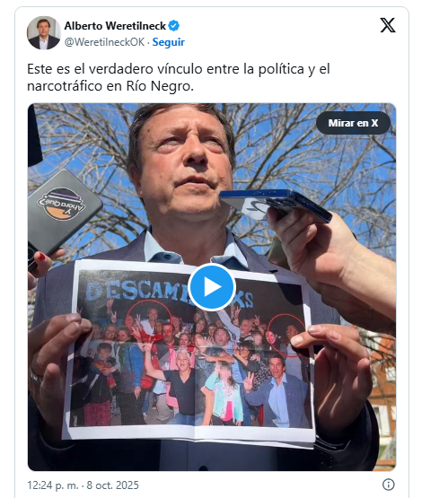Click the man in the blue blazer in the printed photo
Screen dimensions: 448x498
click(x=277, y=390)
